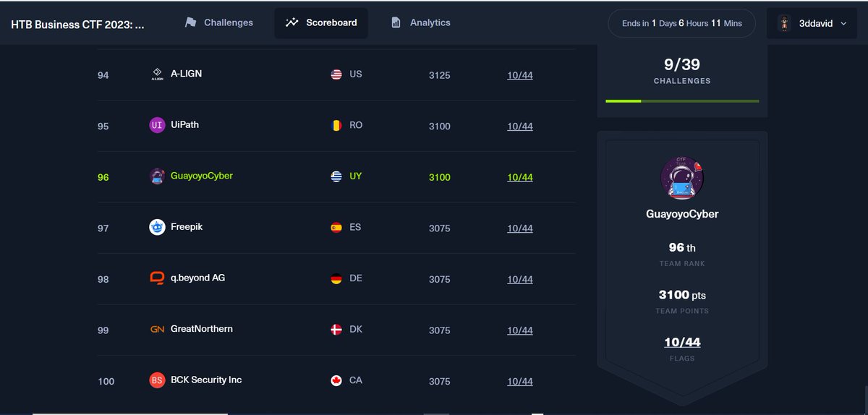Click the Challenges flag icon

tap(191, 22)
